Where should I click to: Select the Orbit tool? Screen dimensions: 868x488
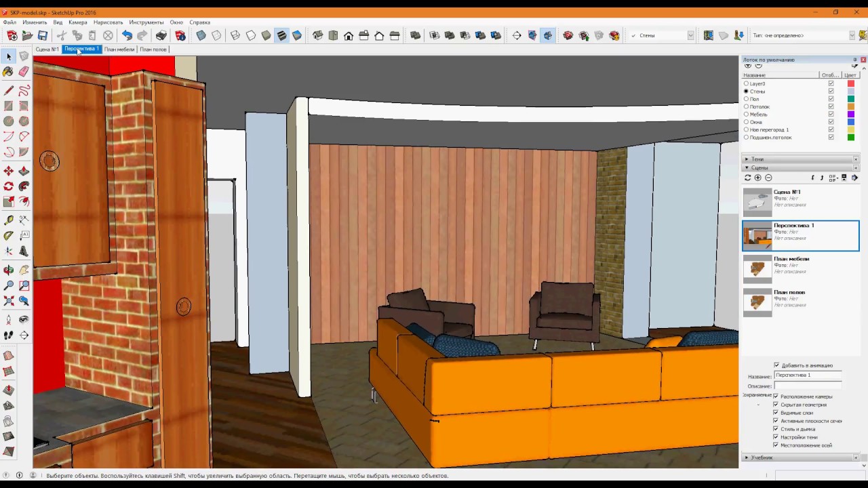point(9,270)
